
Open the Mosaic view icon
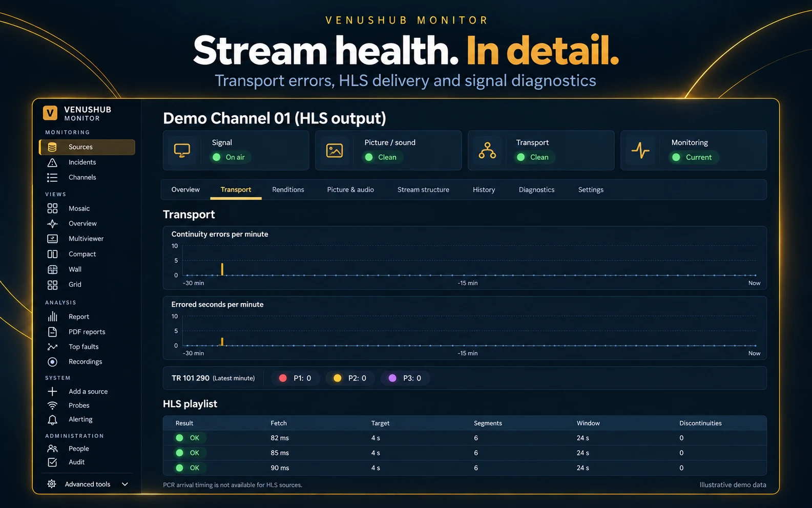click(x=52, y=208)
